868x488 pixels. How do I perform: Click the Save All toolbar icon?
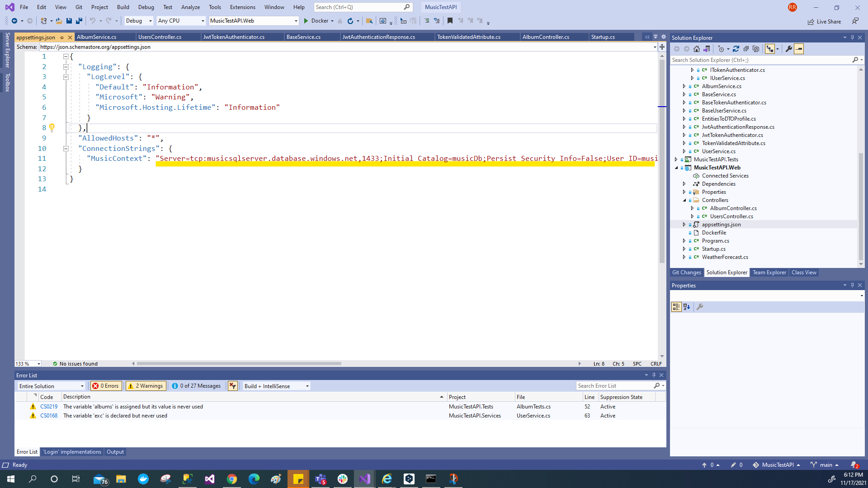pos(79,21)
